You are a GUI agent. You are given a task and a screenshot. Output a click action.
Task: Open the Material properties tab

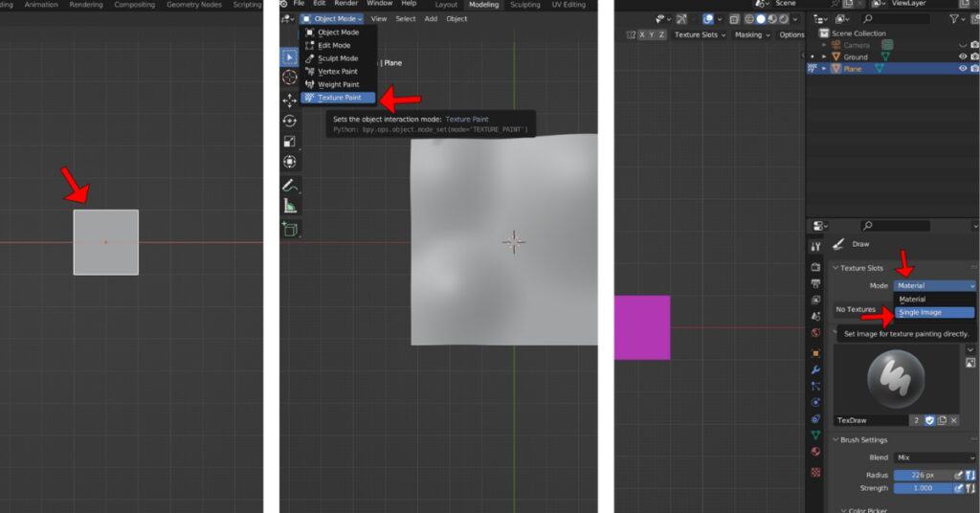tap(815, 451)
